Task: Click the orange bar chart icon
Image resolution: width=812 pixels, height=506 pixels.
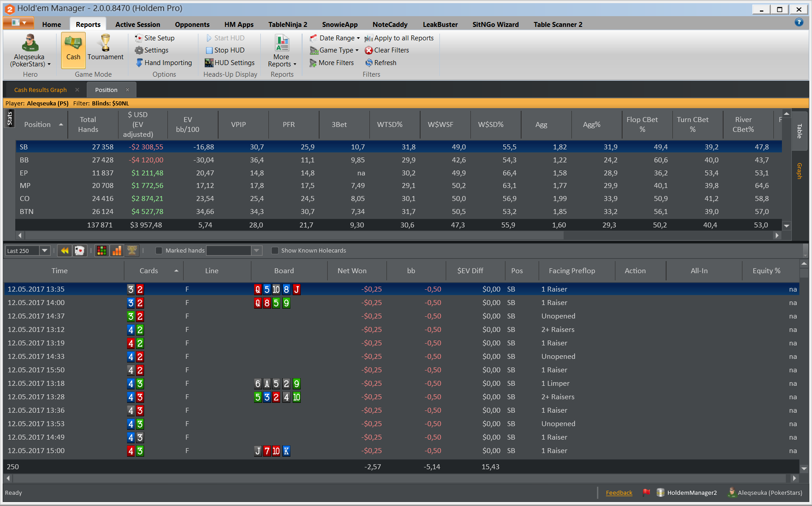Action: pyautogui.click(x=117, y=251)
